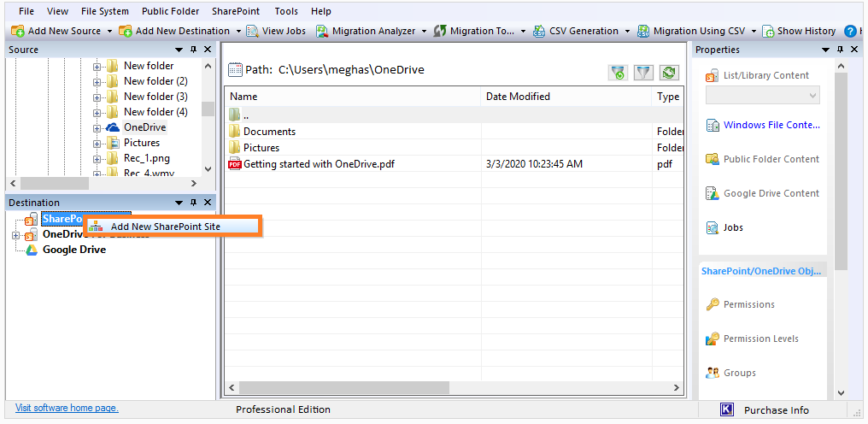Pin the Properties panel
The width and height of the screenshot is (868, 424).
[x=840, y=50]
